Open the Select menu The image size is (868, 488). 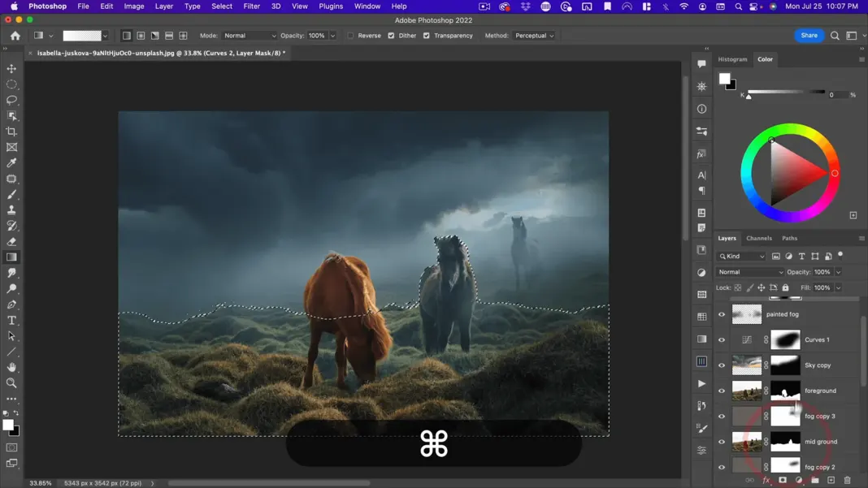pyautogui.click(x=221, y=6)
